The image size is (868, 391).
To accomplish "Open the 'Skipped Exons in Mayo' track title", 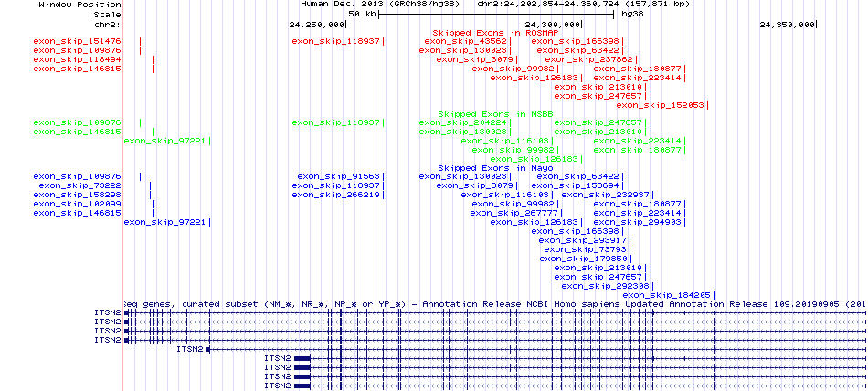I will 482,168.
